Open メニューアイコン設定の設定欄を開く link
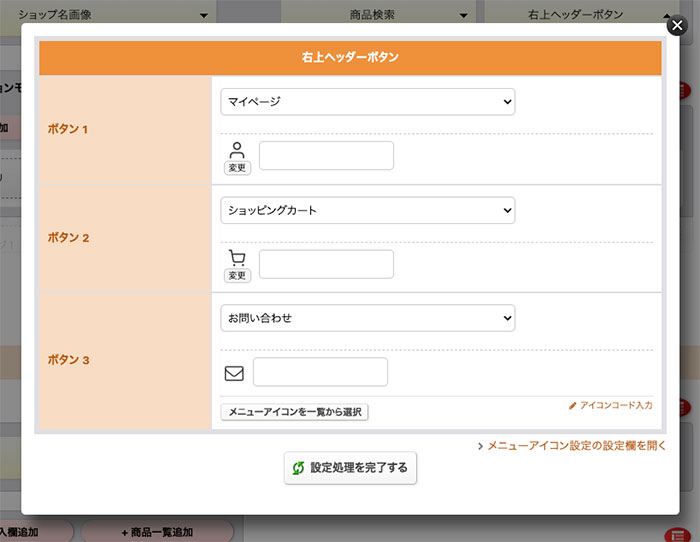 [x=571, y=446]
